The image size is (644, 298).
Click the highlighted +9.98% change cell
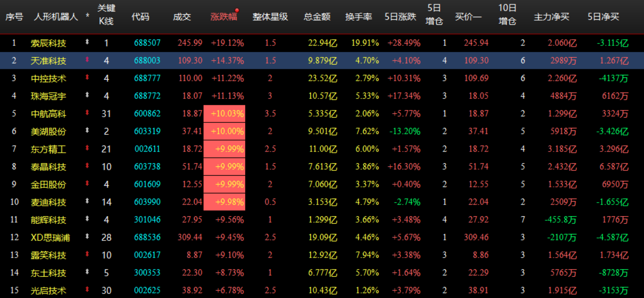(224, 202)
